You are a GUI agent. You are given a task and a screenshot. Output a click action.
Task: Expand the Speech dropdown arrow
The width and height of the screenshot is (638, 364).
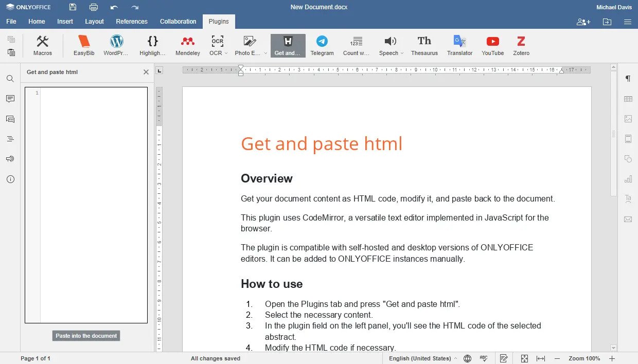pyautogui.click(x=402, y=53)
